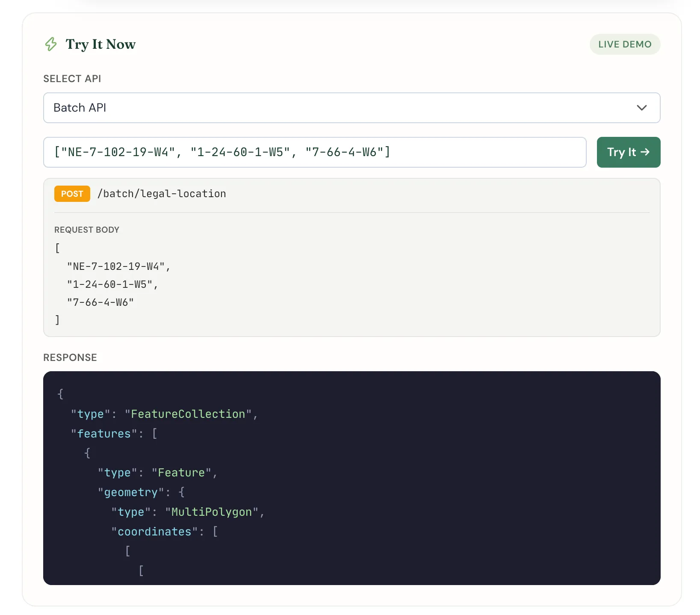Viewport: 700px width, 615px height.
Task: Open the Batch API dropdown
Action: click(x=351, y=108)
